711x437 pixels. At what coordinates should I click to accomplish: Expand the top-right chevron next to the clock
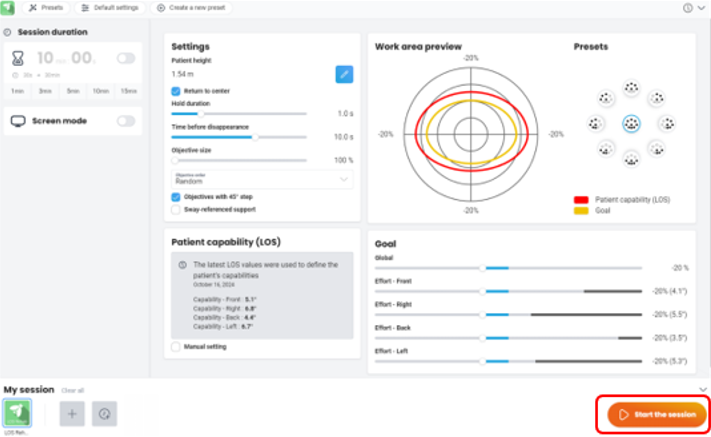click(x=702, y=8)
